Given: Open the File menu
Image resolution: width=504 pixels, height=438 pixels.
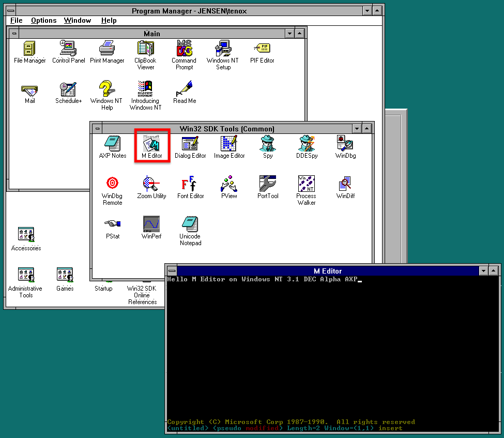Looking at the screenshot, I should tap(17, 21).
